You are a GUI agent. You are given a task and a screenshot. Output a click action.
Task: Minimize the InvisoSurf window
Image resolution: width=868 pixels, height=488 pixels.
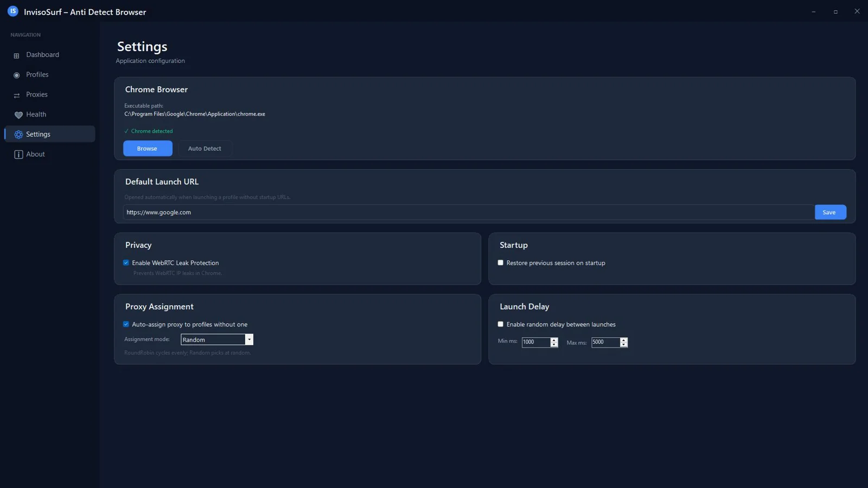pos(814,11)
